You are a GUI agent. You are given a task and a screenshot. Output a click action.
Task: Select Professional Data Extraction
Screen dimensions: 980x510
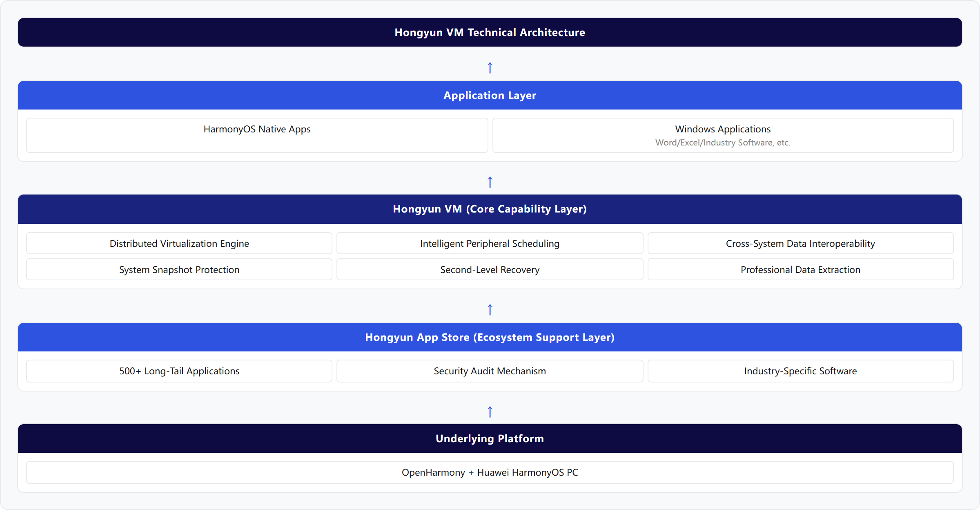pyautogui.click(x=801, y=270)
